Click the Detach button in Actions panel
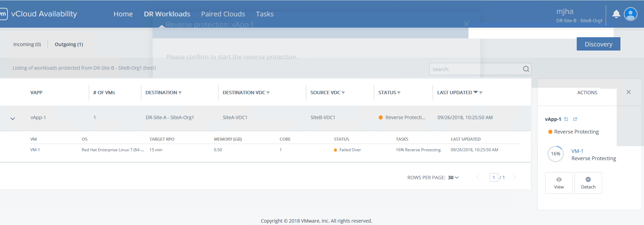The image size is (644, 225). click(x=588, y=183)
